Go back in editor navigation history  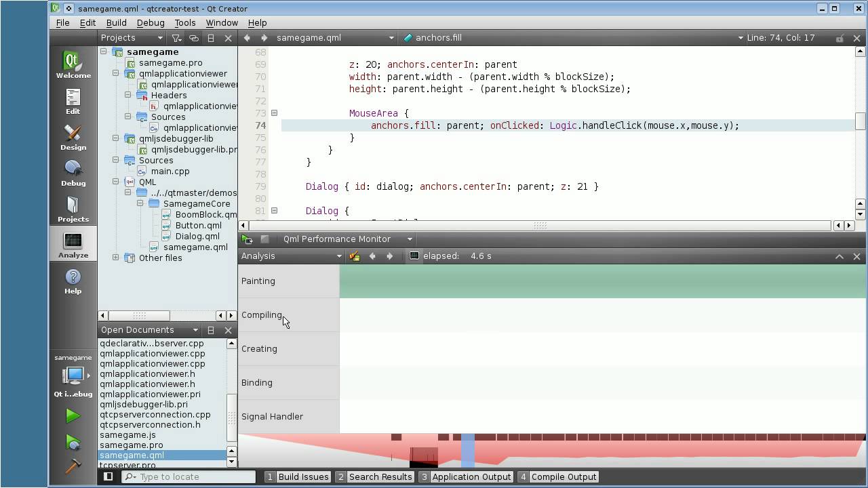click(247, 38)
